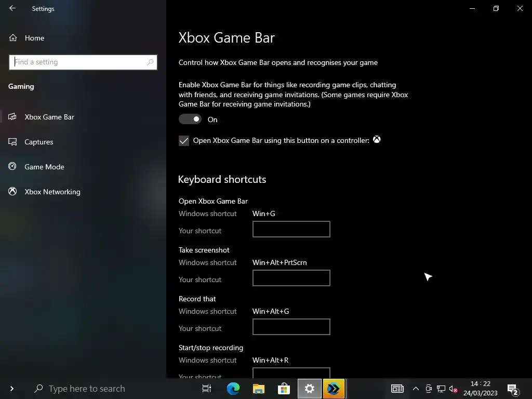
Task: Show hidden system tray icons
Action: click(416, 389)
